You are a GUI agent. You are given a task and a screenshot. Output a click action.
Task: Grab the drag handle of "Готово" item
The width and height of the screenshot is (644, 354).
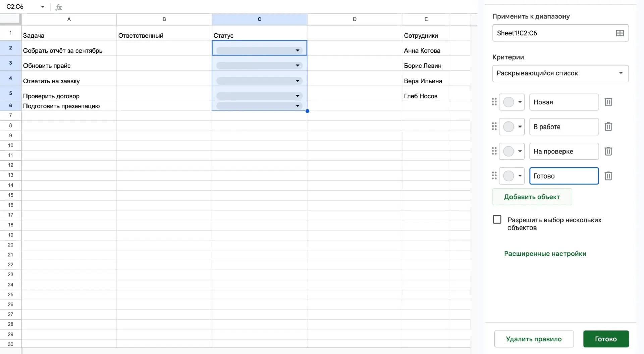click(x=494, y=175)
